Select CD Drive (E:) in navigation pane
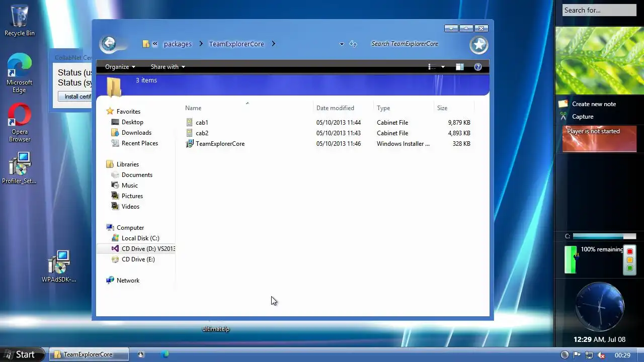This screenshot has height=362, width=644. tap(138, 259)
